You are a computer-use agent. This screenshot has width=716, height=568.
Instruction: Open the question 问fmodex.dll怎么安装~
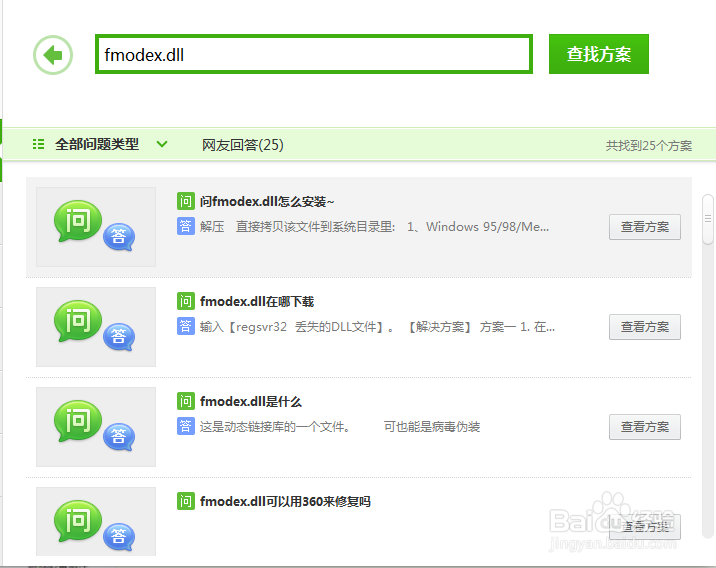(x=267, y=201)
